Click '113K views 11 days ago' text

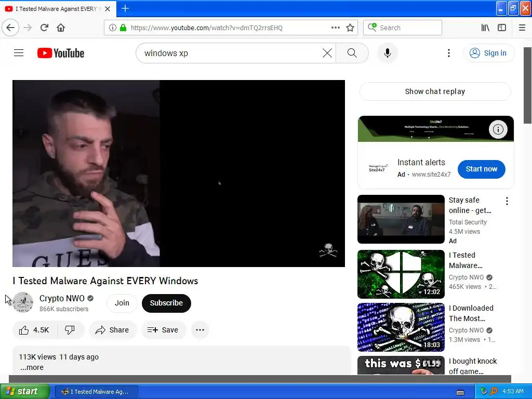[x=59, y=357]
